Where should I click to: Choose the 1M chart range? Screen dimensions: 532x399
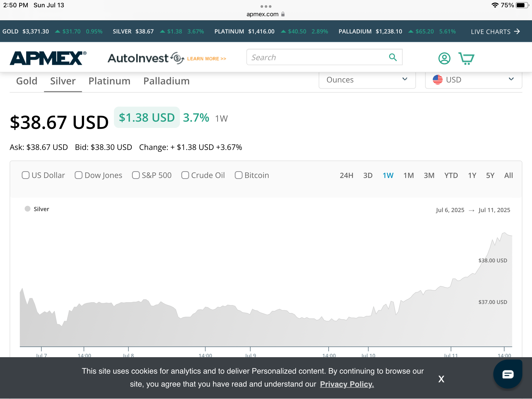click(x=409, y=175)
